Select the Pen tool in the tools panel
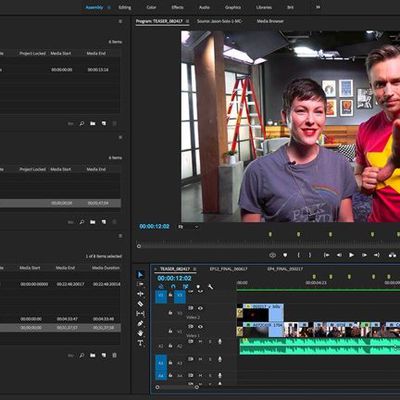 point(140,323)
